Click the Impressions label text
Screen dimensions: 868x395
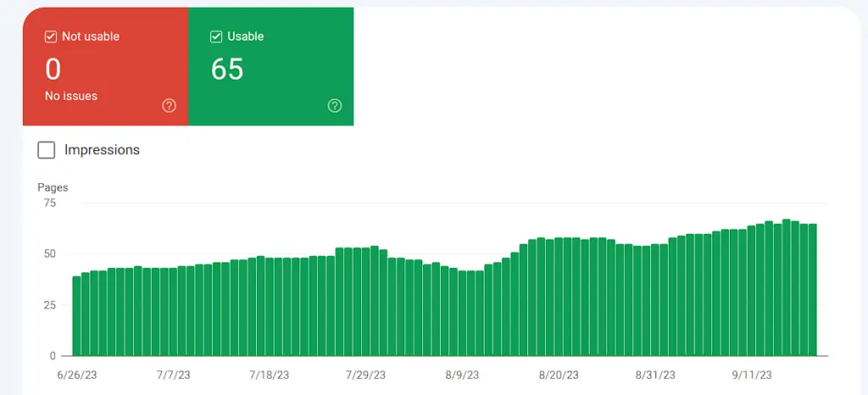(x=102, y=150)
